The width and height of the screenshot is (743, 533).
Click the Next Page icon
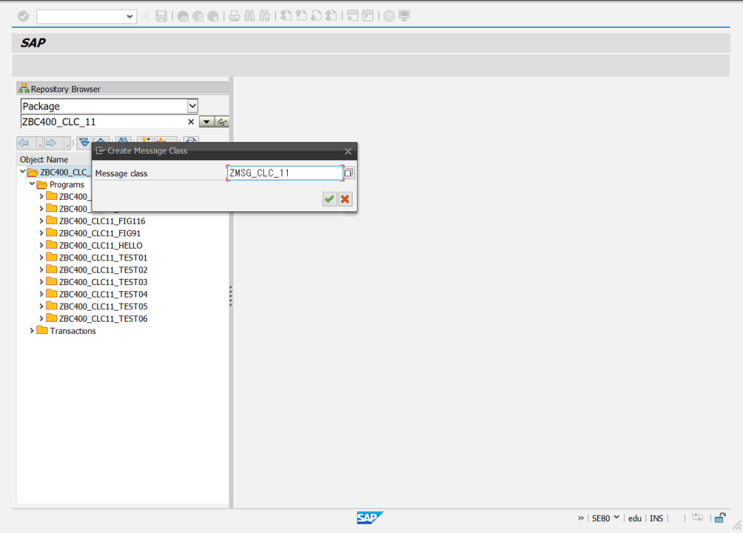316,16
